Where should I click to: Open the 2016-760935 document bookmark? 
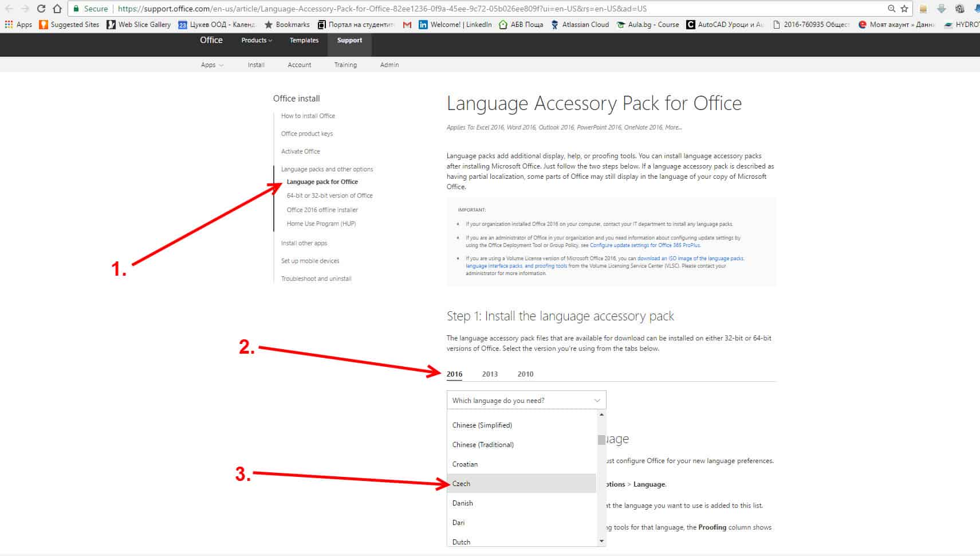click(811, 25)
